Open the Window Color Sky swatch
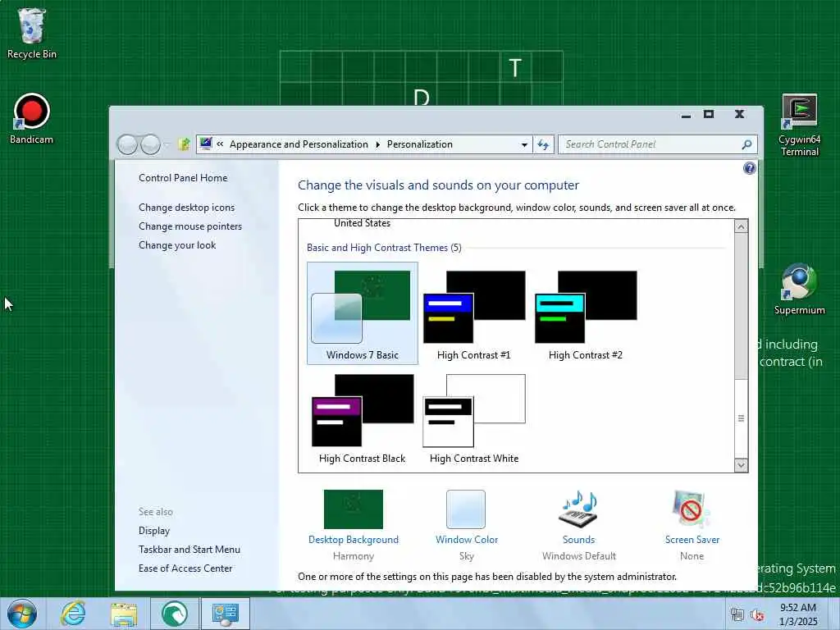840x630 pixels. coord(466,509)
